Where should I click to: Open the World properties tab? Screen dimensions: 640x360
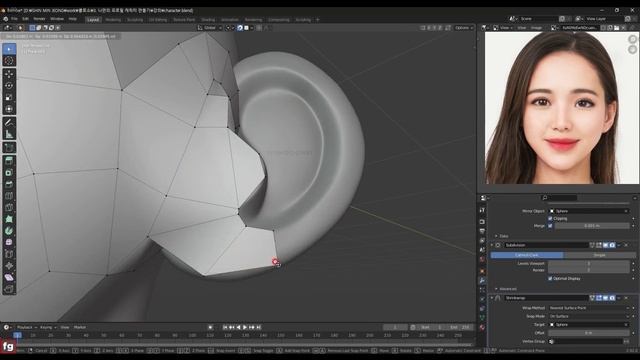(x=482, y=260)
